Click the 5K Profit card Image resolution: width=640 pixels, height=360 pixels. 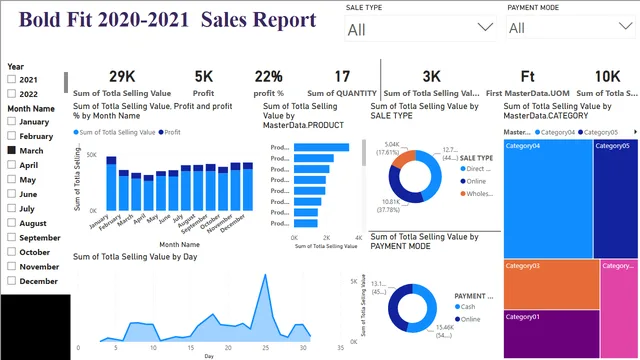[x=203, y=84]
